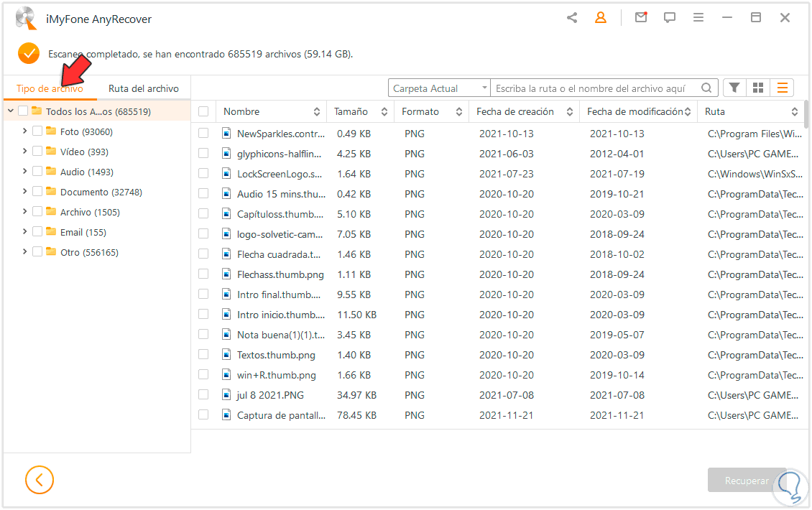The height and width of the screenshot is (510, 812).
Task: Click sort arrows on Formato column
Action: click(x=459, y=111)
